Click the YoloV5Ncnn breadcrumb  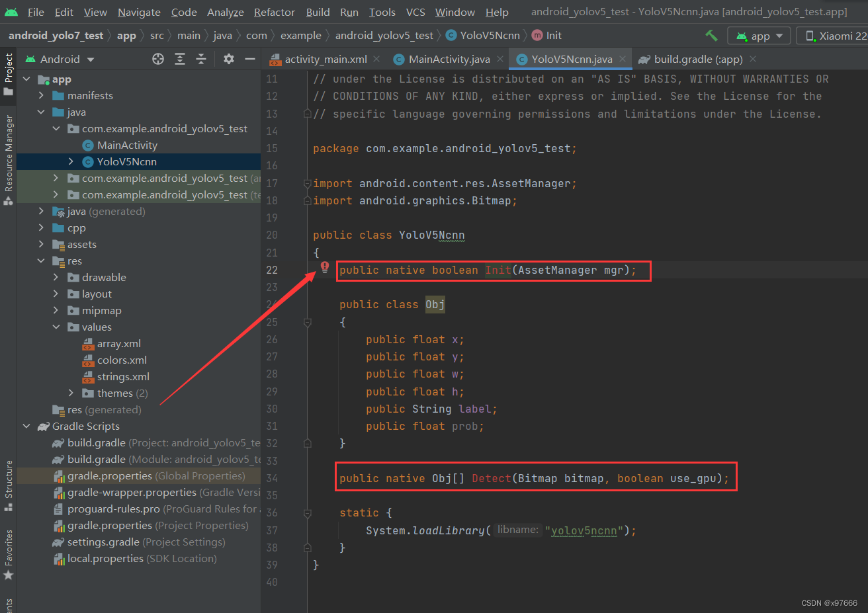click(x=483, y=36)
